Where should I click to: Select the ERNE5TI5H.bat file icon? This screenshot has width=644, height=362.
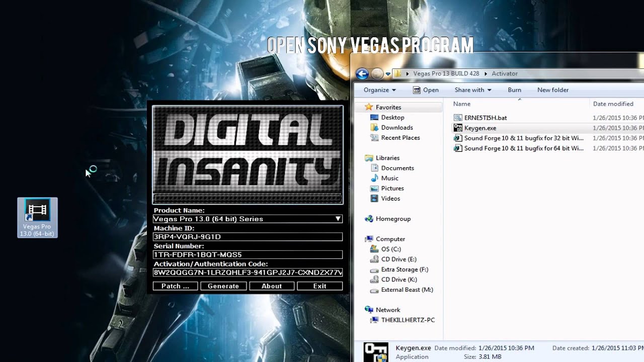(458, 118)
